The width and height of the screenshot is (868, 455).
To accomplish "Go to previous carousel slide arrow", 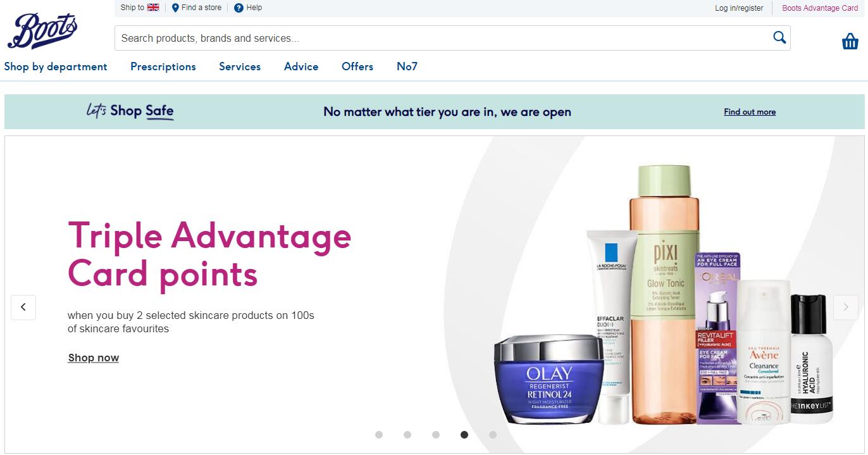I will pos(23,307).
